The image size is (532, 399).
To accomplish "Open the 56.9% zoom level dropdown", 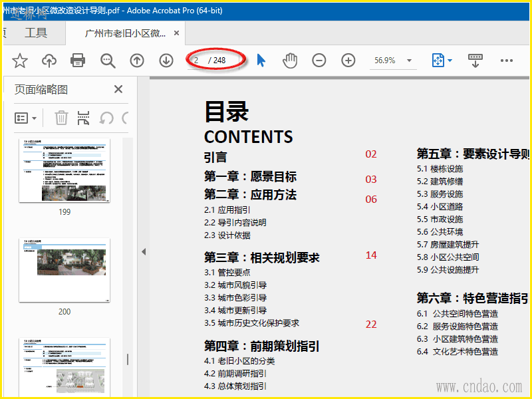I will coord(409,61).
